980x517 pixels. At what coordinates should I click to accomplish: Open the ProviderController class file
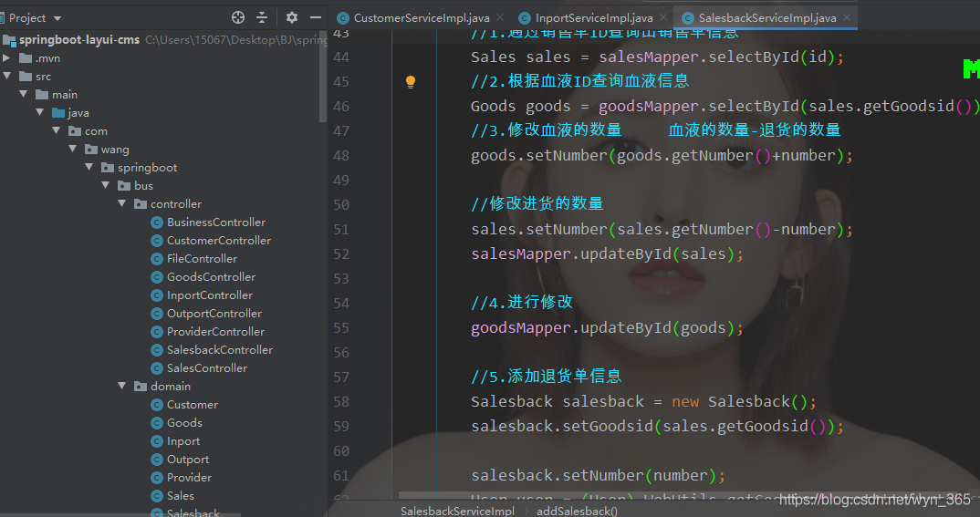[x=215, y=332]
